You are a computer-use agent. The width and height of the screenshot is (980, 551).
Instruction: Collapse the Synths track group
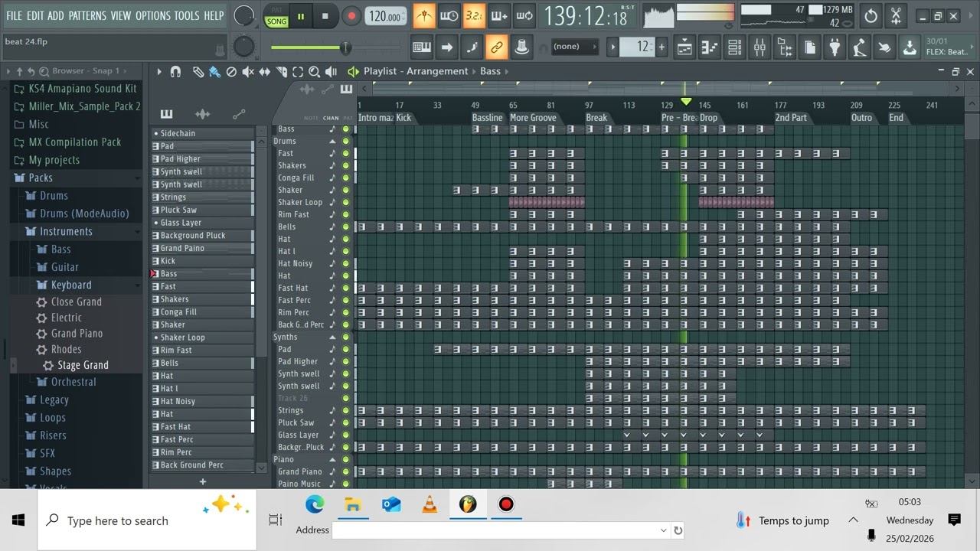(x=332, y=337)
